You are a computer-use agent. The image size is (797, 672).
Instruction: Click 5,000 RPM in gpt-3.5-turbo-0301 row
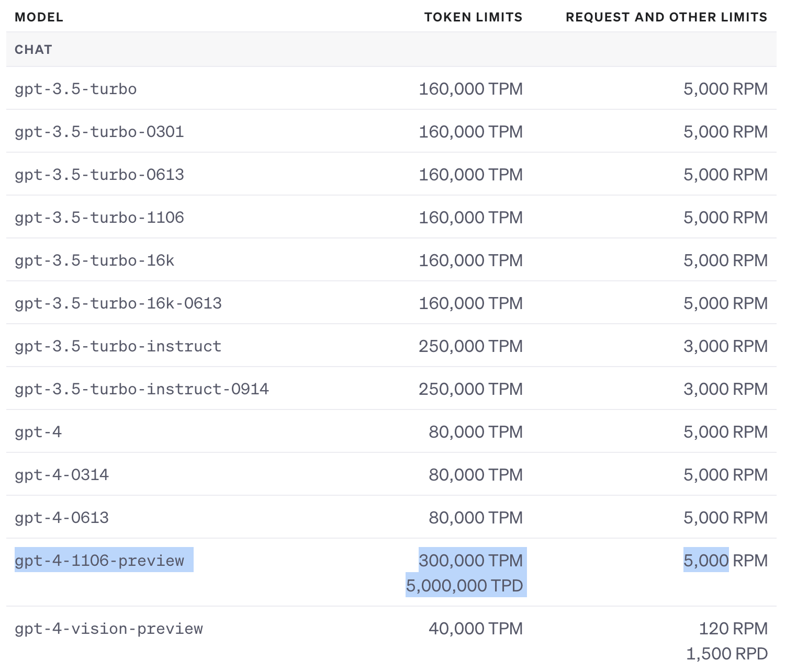pyautogui.click(x=726, y=132)
